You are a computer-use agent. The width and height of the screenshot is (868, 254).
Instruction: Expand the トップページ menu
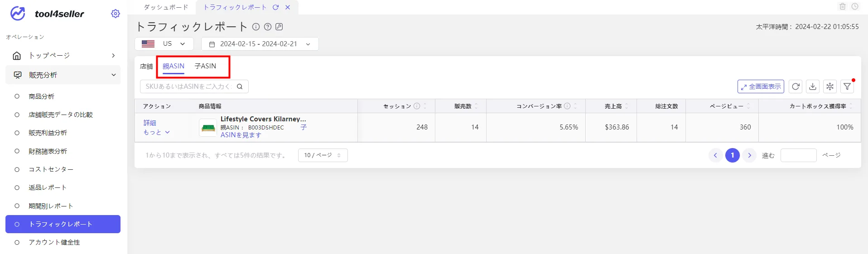[113, 56]
